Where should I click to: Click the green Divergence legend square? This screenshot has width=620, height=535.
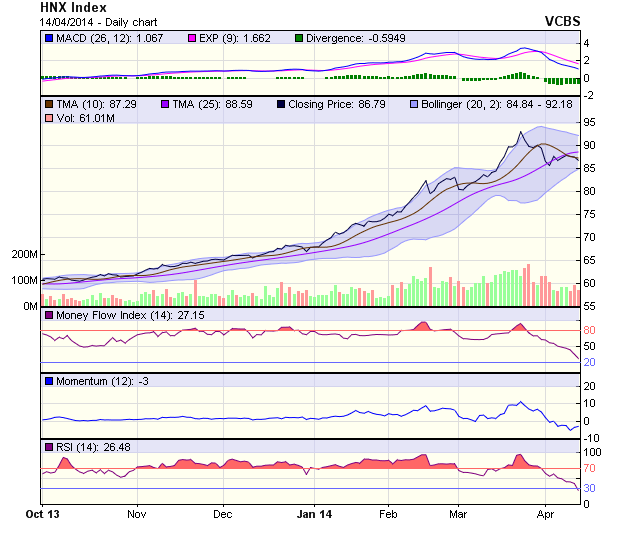(299, 38)
